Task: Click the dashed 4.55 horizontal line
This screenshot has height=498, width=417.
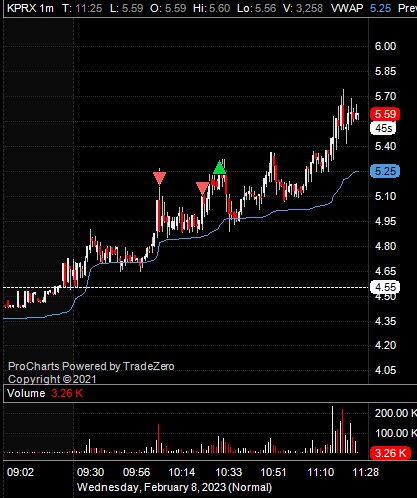Action: [x=185, y=287]
